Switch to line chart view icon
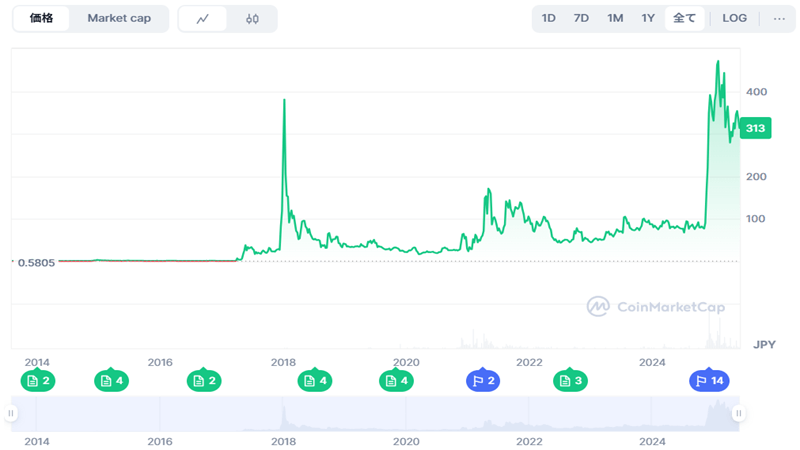Image resolution: width=800 pixels, height=450 pixels. (203, 19)
